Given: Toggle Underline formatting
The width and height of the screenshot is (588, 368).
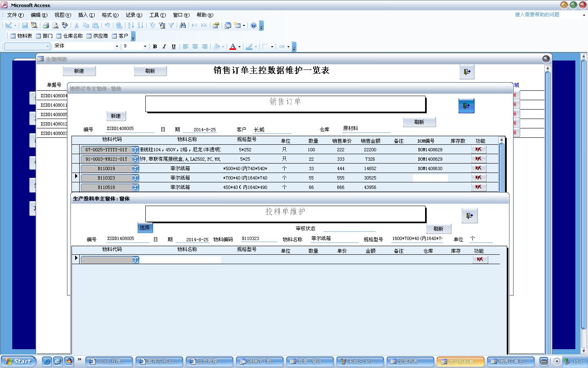Looking at the screenshot, I should (x=174, y=47).
